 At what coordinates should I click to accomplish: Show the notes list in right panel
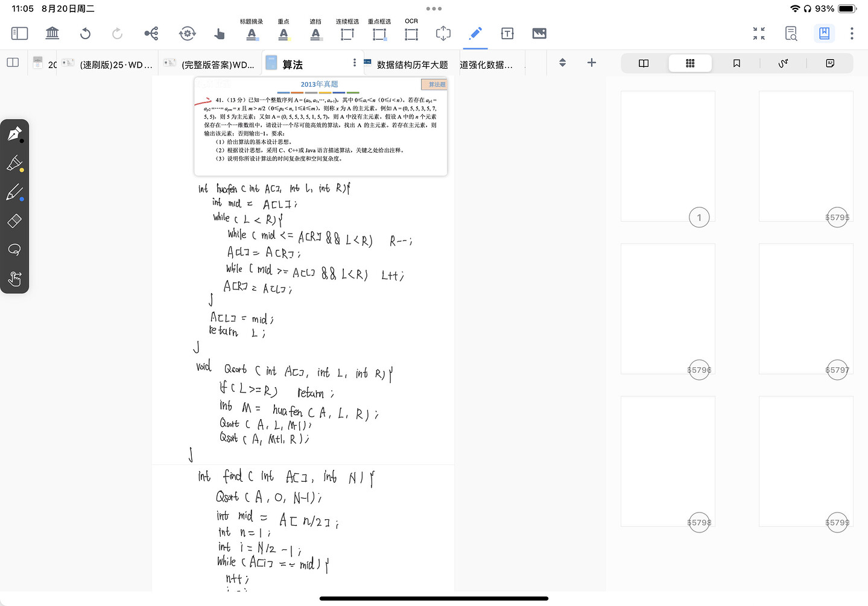pos(830,63)
